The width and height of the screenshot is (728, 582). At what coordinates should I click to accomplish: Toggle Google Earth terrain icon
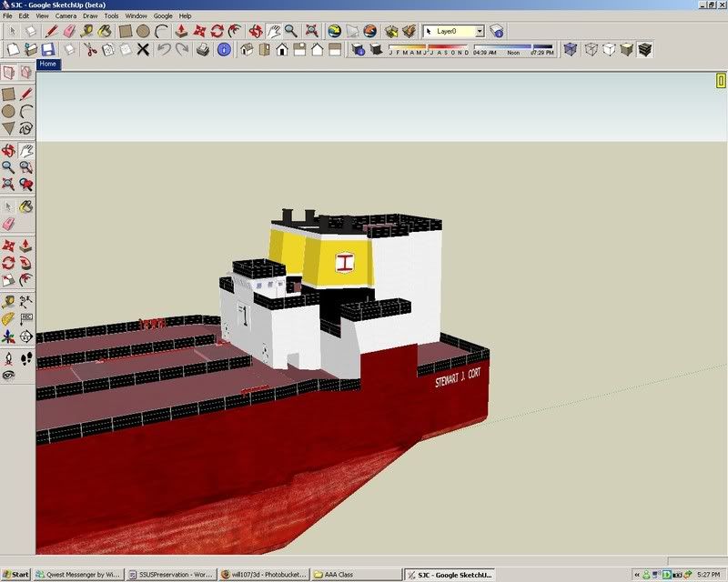[352, 31]
